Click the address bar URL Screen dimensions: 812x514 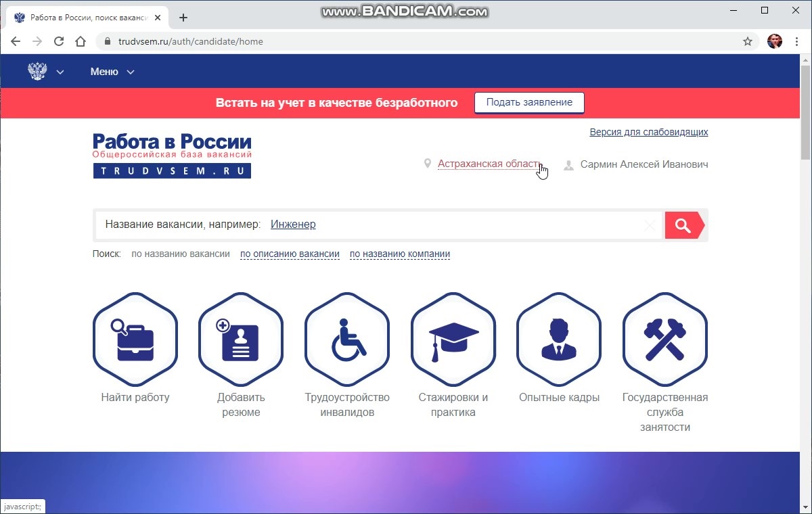[191, 41]
